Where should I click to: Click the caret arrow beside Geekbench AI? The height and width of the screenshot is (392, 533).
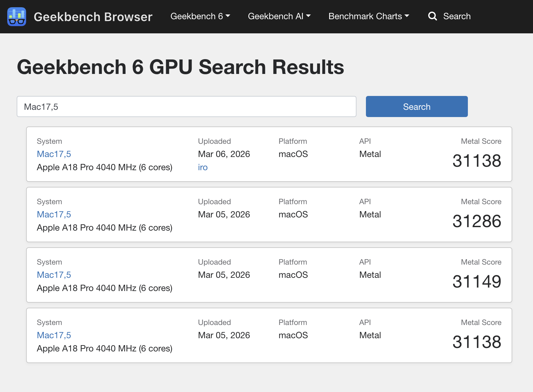(x=308, y=16)
